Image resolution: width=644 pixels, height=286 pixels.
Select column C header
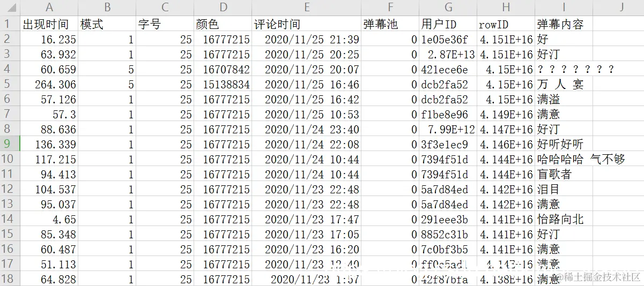tap(165, 7)
